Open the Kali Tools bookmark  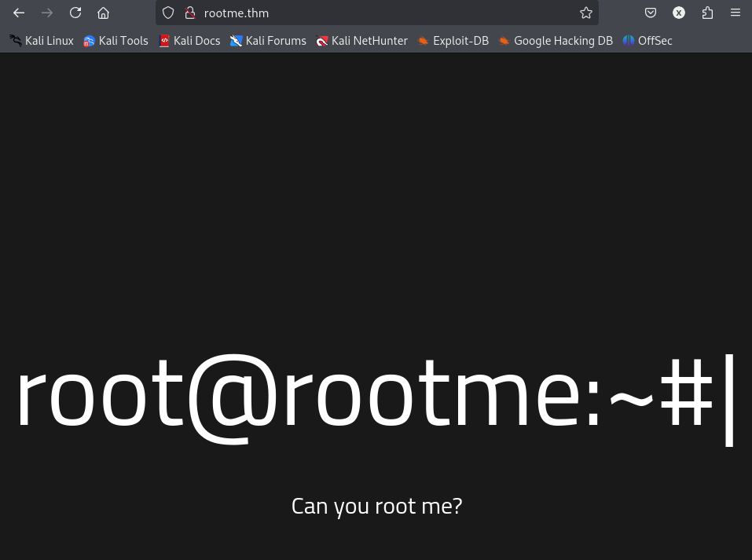116,41
